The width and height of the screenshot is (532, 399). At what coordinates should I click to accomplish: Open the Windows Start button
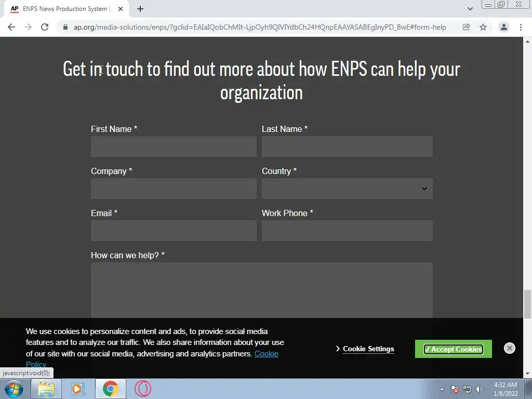[14, 389]
